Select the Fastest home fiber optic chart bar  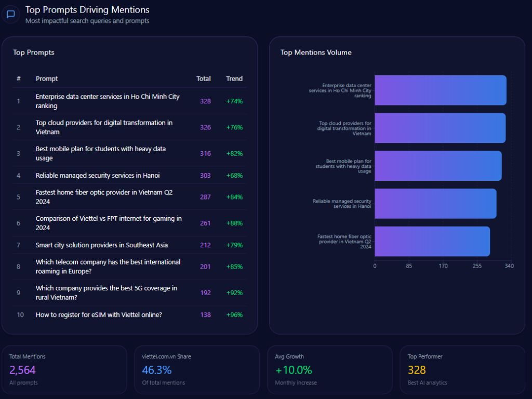pyautogui.click(x=432, y=241)
